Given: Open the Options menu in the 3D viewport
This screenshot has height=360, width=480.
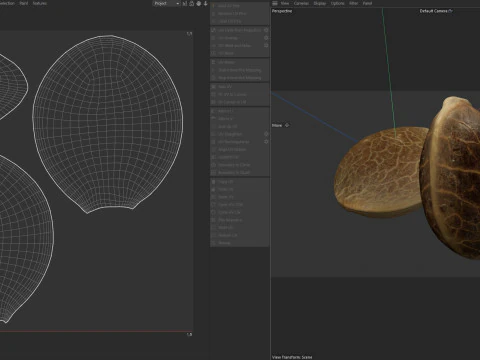Looking at the screenshot, I should point(337,3).
